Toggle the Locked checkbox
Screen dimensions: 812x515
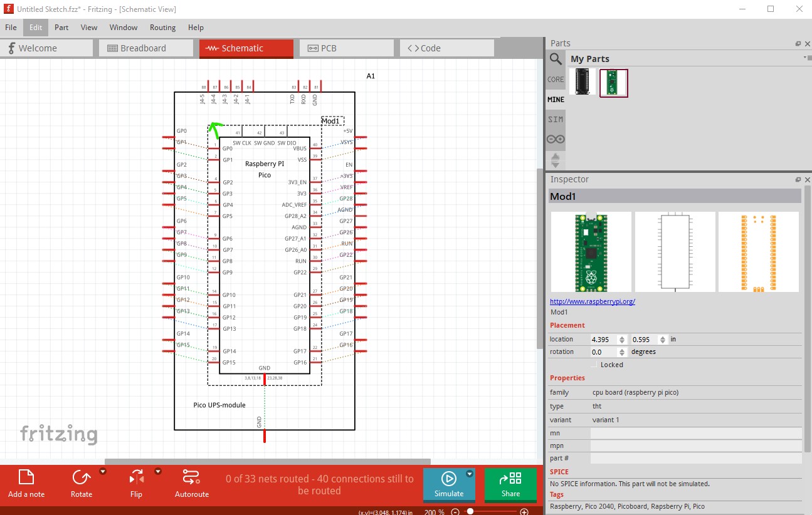pos(594,365)
